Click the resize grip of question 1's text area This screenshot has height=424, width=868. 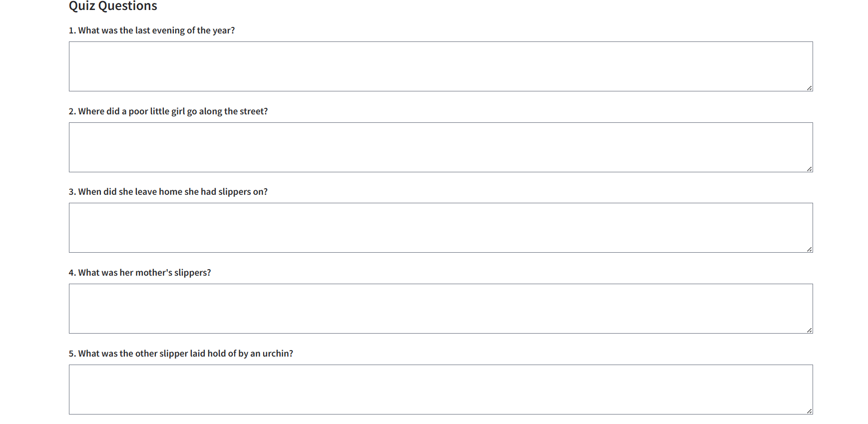(x=809, y=88)
